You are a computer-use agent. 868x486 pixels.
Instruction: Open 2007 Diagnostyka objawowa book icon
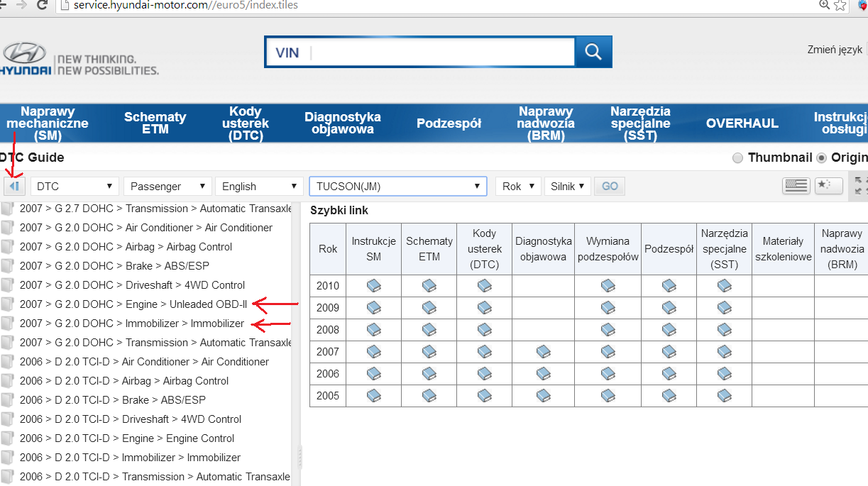tap(543, 352)
